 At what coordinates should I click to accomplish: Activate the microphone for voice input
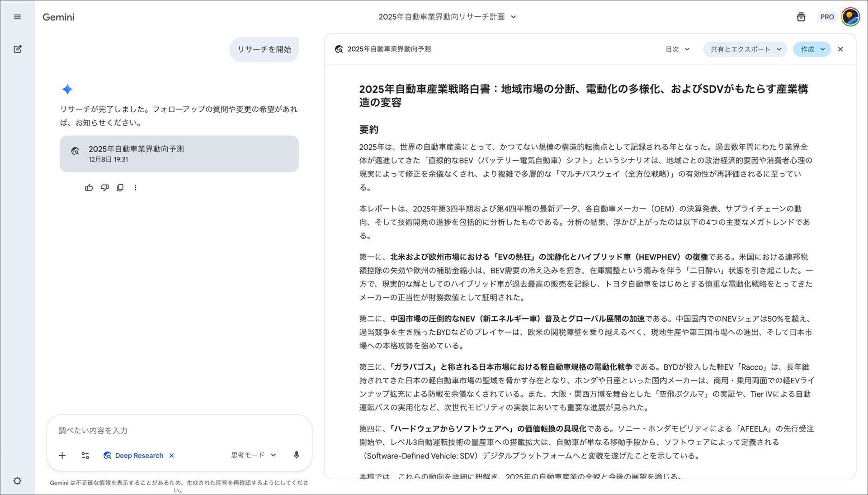click(296, 455)
